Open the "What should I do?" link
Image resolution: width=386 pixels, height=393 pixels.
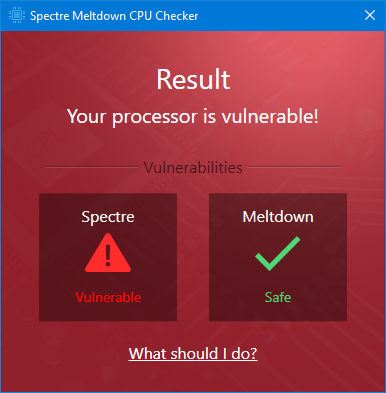pyautogui.click(x=193, y=353)
